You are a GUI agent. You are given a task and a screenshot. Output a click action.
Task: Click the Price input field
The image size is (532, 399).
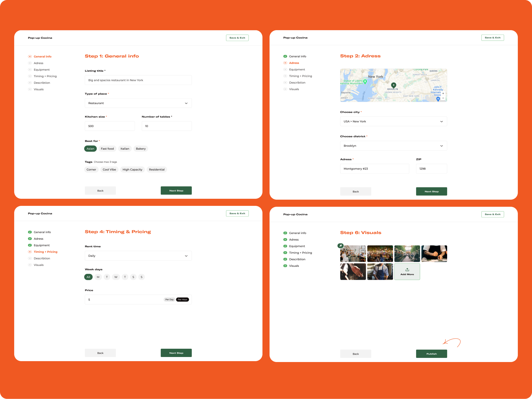coord(138,300)
